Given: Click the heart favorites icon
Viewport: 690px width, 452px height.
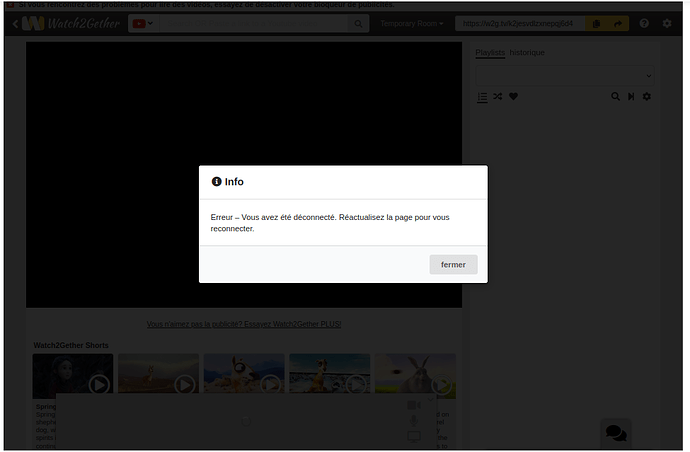Looking at the screenshot, I should click(513, 96).
